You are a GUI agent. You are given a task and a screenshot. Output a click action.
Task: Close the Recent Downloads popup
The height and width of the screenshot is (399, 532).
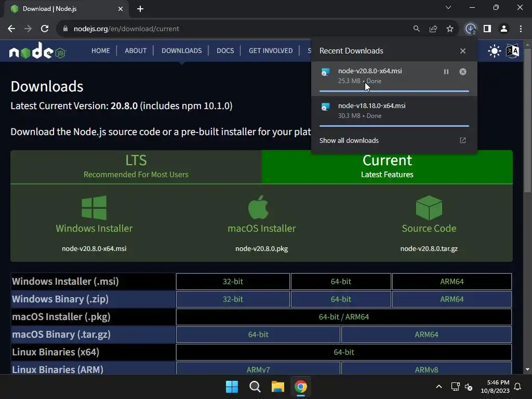tap(463, 51)
